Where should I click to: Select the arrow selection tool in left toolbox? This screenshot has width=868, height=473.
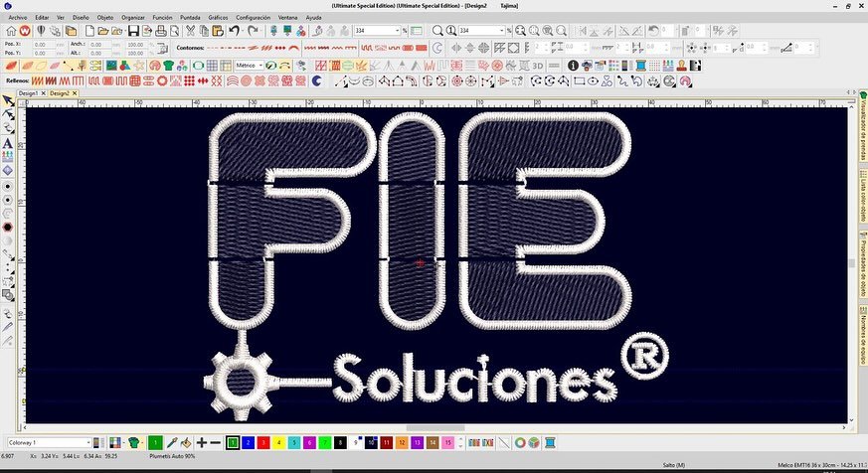point(8,101)
